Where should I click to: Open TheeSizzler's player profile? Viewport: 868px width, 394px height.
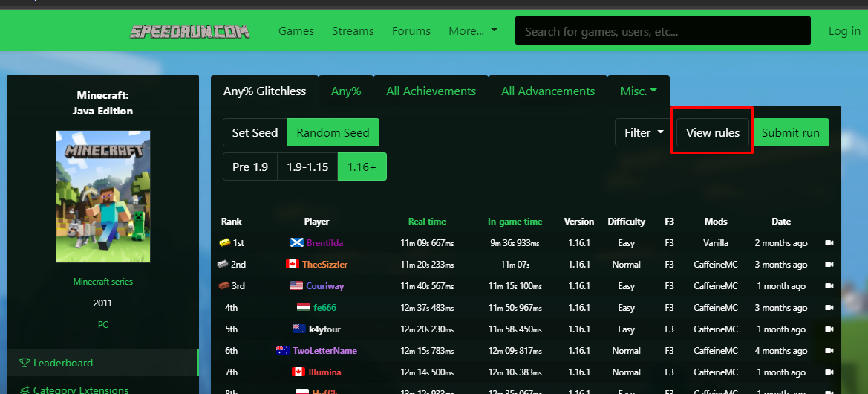[324, 265]
